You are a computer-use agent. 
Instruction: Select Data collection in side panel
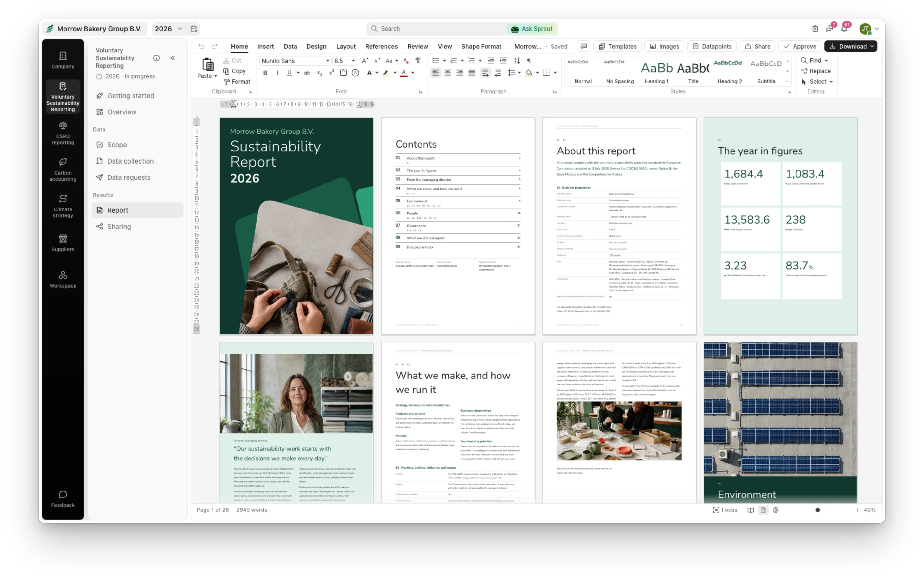tap(137, 161)
